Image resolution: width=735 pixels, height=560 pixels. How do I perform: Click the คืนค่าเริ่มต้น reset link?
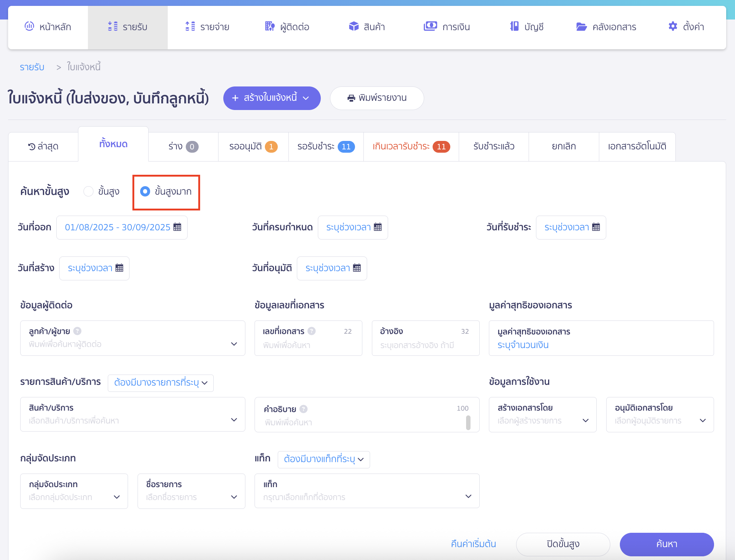coord(473,544)
